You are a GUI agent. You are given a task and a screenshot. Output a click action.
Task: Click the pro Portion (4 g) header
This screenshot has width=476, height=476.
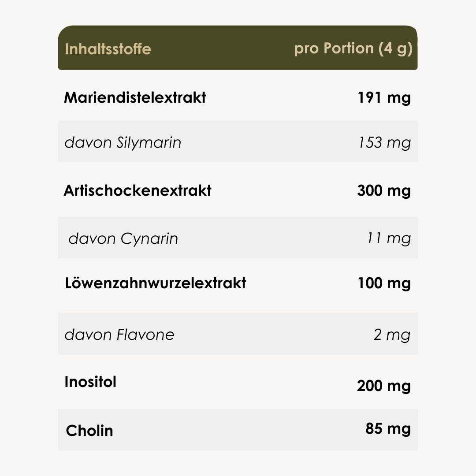click(x=353, y=48)
